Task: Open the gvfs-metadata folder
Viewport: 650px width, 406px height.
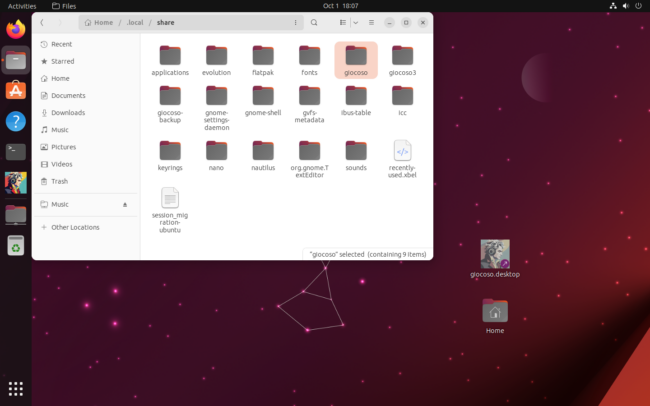Action: 309,105
